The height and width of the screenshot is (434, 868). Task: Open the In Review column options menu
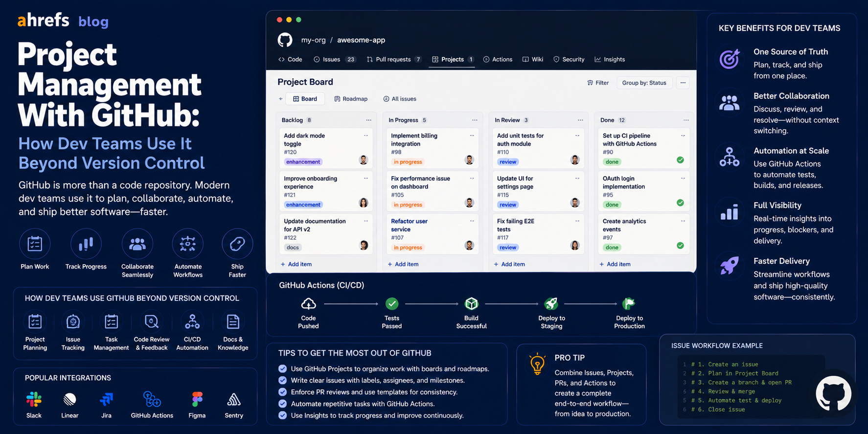[580, 120]
